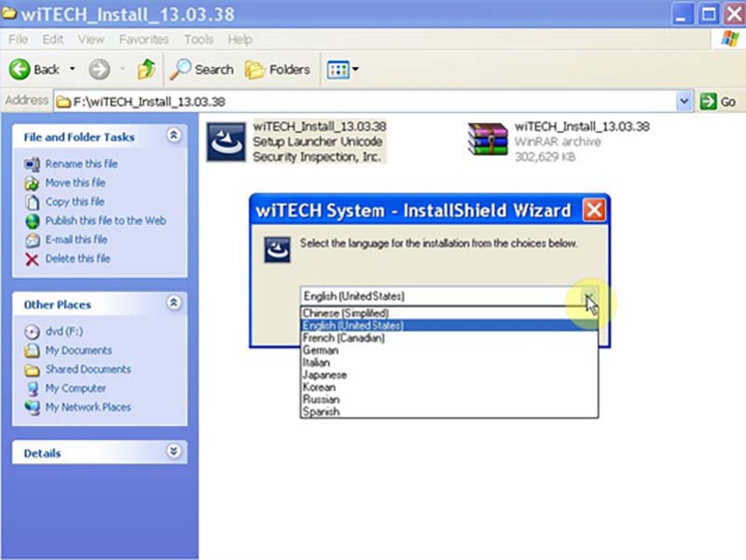Viewport: 746px width, 560px height.
Task: Open My Documents link
Action: [78, 350]
